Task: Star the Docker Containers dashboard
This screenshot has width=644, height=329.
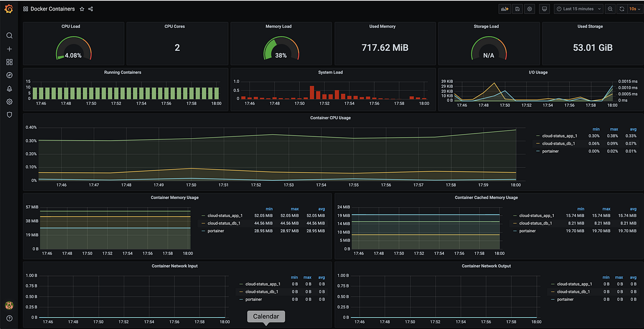Action: tap(82, 9)
